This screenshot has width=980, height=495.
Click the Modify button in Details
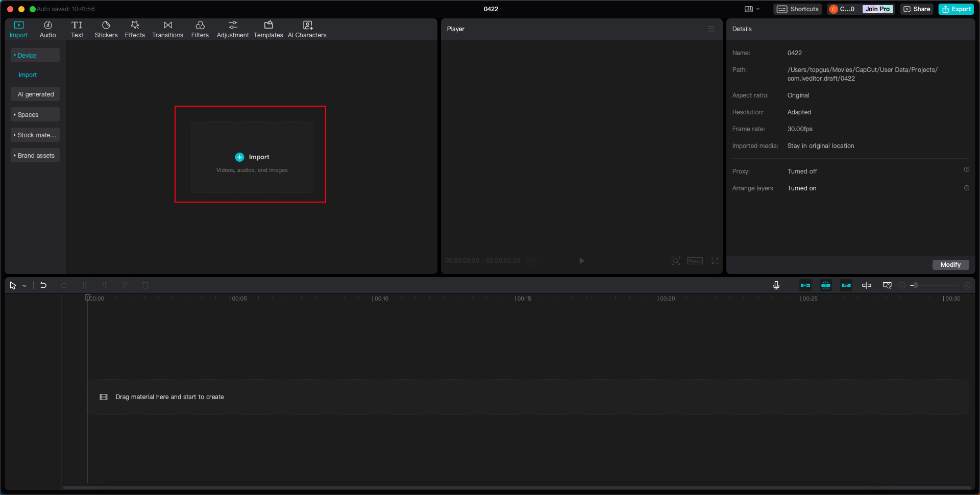950,264
